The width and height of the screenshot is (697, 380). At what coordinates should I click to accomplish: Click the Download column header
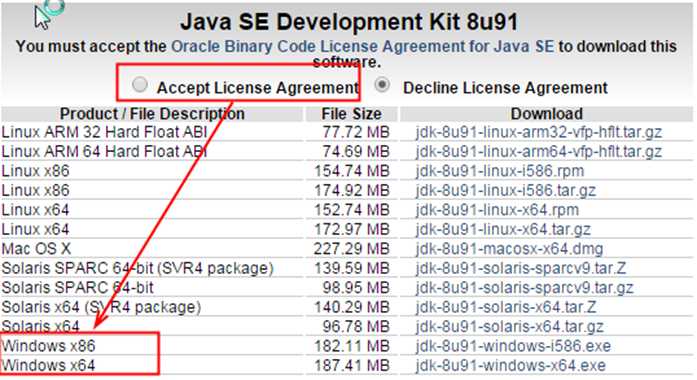(x=547, y=114)
